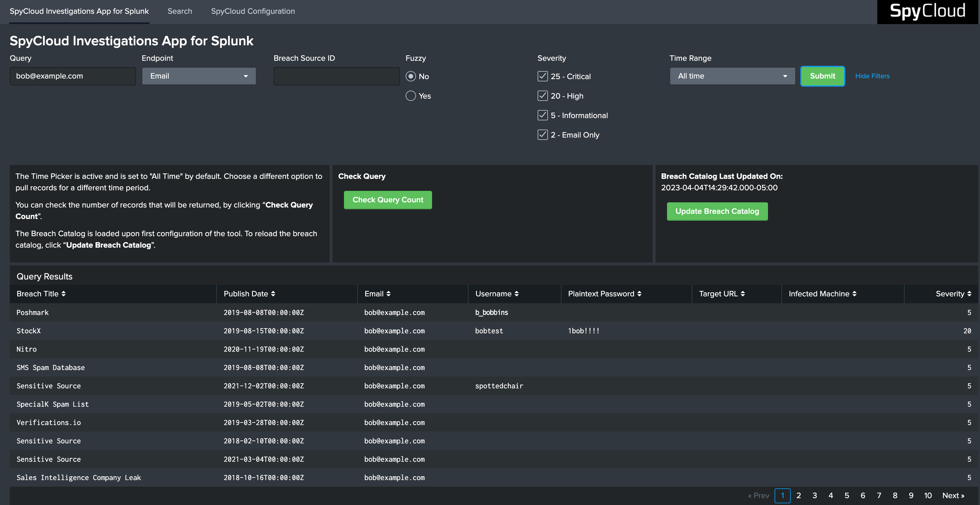Sort results by Infected Machine column

(822, 294)
